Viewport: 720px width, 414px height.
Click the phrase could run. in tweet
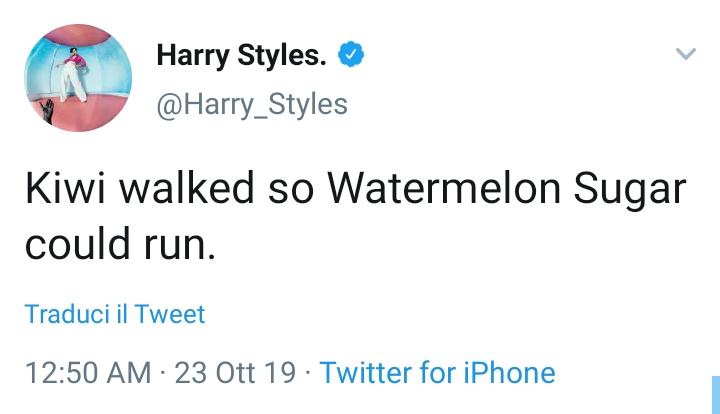120,245
